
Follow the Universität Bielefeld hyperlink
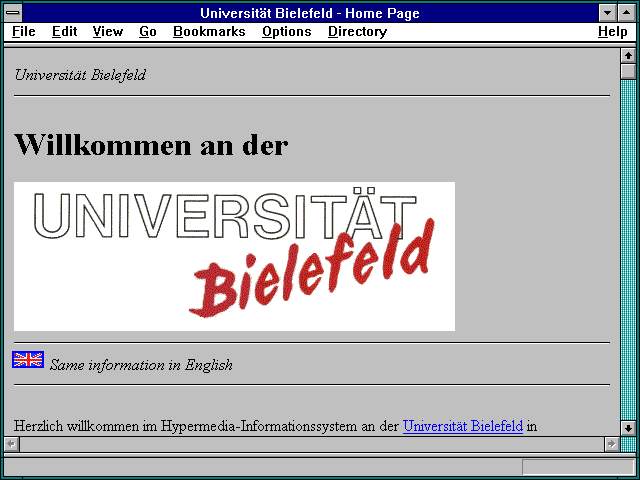(463, 426)
